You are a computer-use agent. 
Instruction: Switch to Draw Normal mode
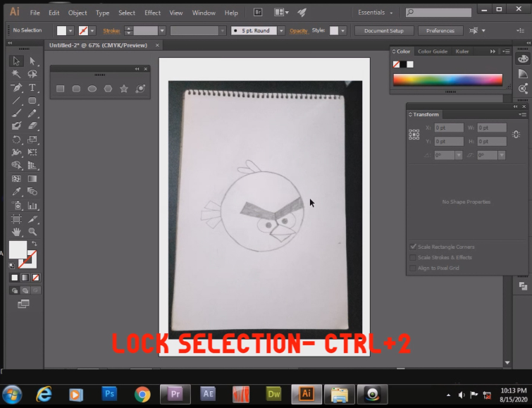(15, 290)
